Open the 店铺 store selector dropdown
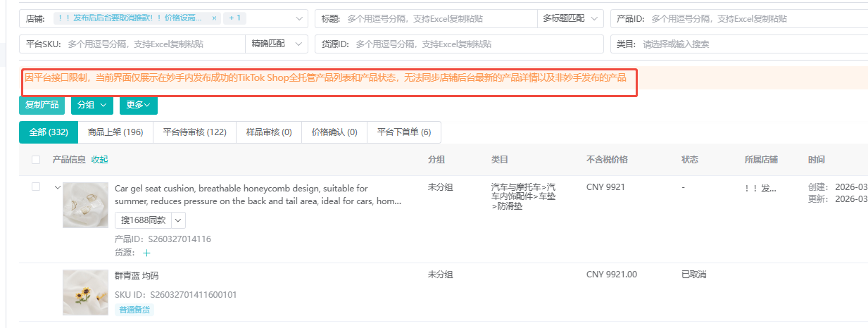Viewport: 868px width, 328px height. 301,18
